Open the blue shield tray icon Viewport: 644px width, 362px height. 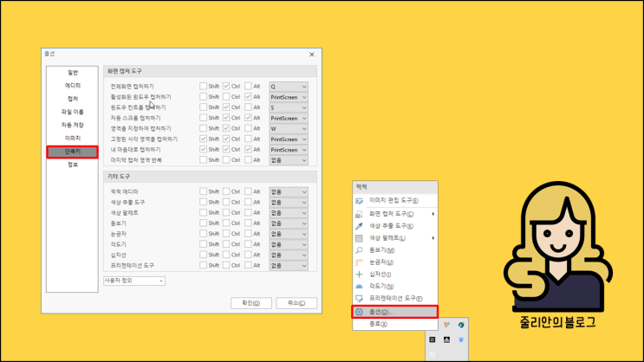pos(461,339)
